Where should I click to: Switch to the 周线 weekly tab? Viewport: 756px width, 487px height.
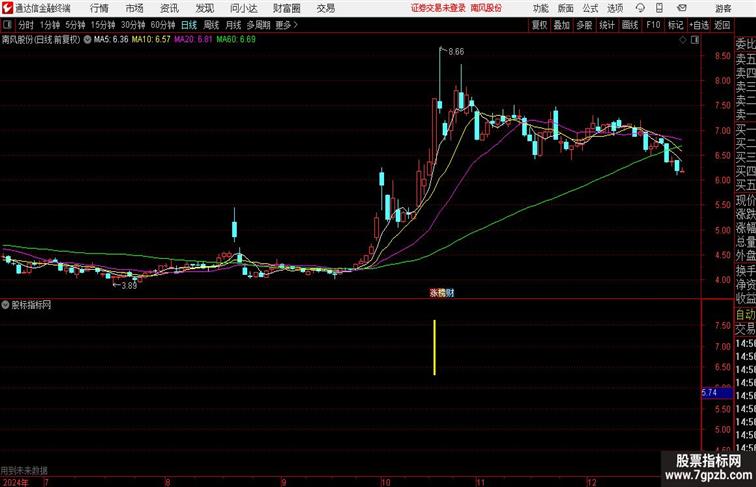(211, 25)
